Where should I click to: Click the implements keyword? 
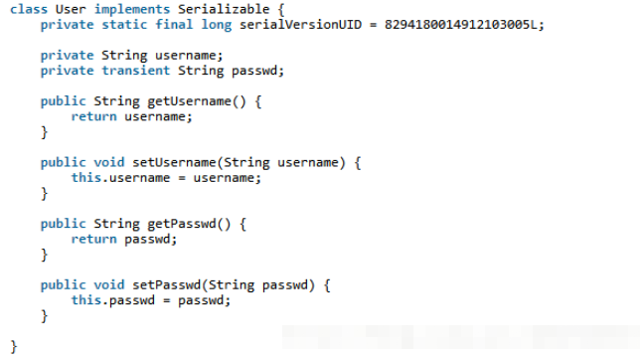132,10
